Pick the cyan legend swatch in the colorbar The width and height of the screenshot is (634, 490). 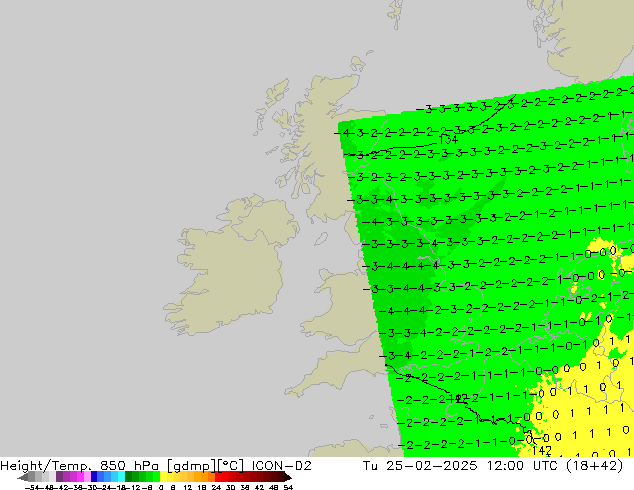[121, 476]
